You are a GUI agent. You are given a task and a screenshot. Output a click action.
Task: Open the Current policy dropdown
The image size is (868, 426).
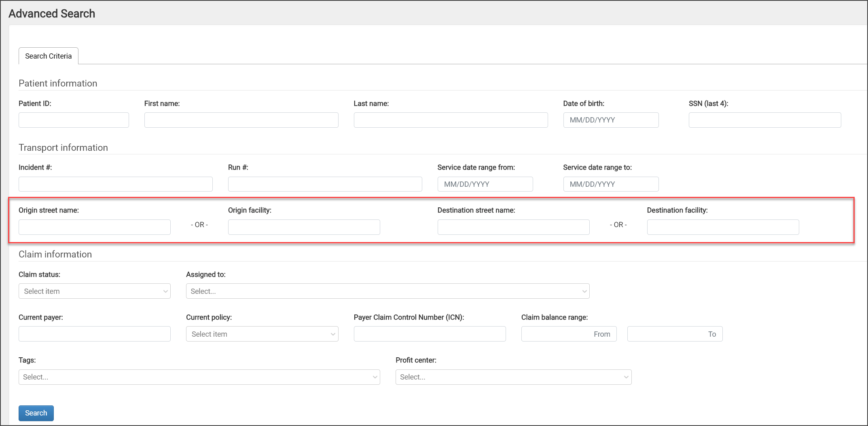[262, 334]
